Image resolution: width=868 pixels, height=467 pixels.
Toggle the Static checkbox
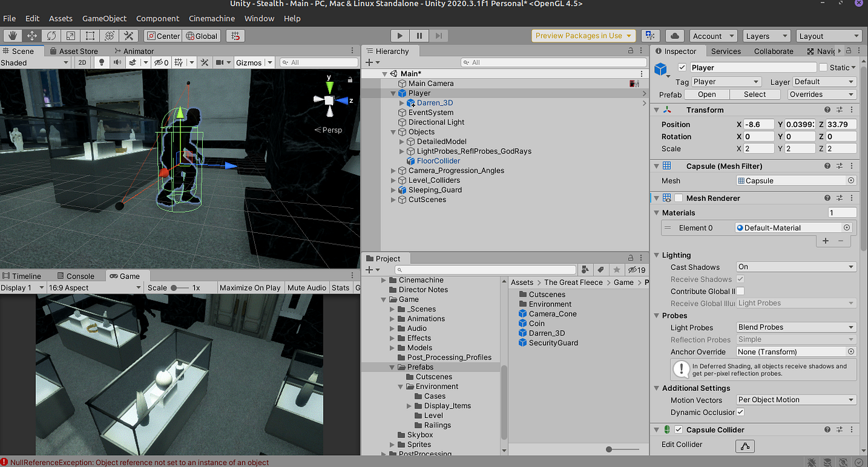coord(823,68)
